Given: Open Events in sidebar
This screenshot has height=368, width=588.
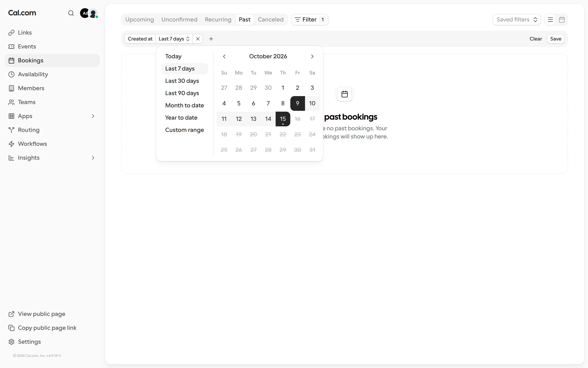Looking at the screenshot, I should coord(52,46).
